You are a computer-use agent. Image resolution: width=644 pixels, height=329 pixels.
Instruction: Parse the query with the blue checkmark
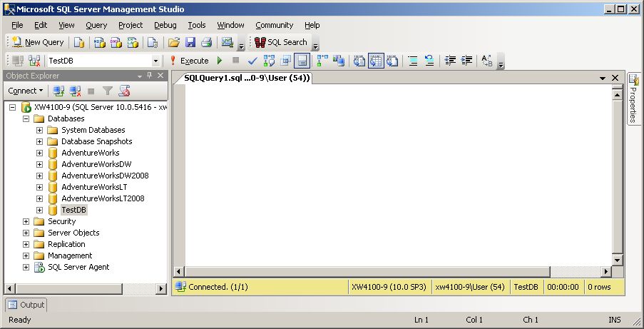252,61
